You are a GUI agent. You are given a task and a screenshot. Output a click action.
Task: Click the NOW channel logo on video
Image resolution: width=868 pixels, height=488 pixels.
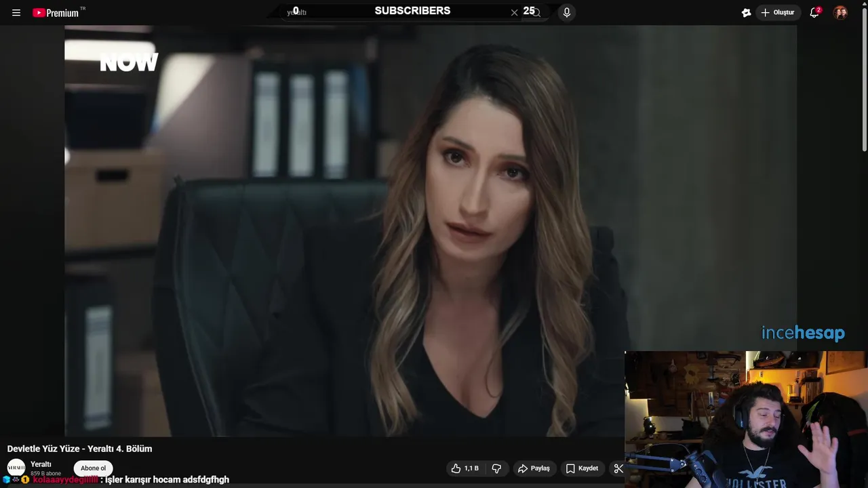tap(129, 63)
